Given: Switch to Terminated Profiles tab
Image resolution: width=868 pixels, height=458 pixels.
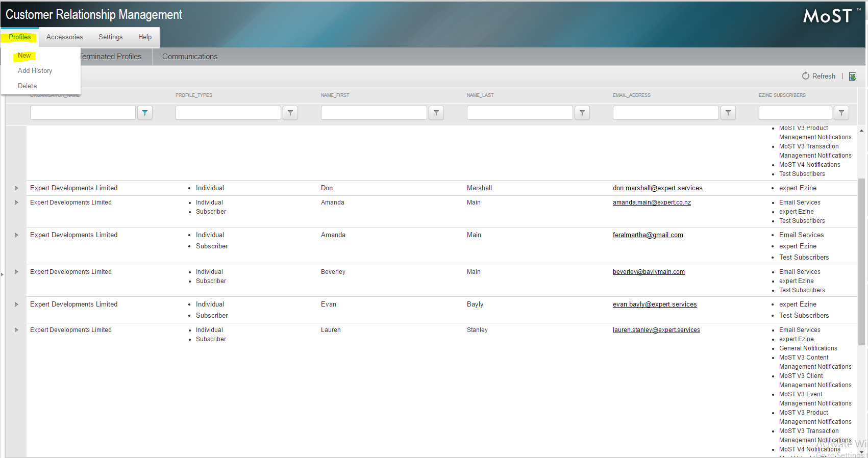Looking at the screenshot, I should click(111, 57).
